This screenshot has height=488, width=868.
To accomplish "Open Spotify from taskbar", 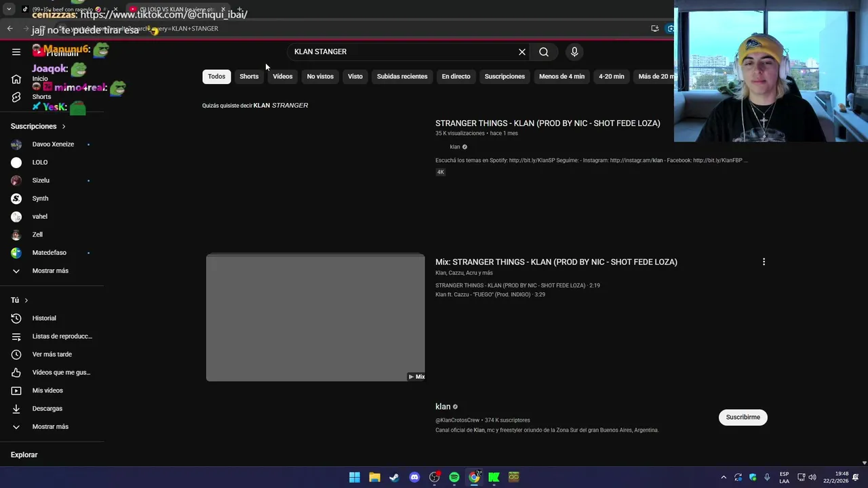I will coord(454,477).
